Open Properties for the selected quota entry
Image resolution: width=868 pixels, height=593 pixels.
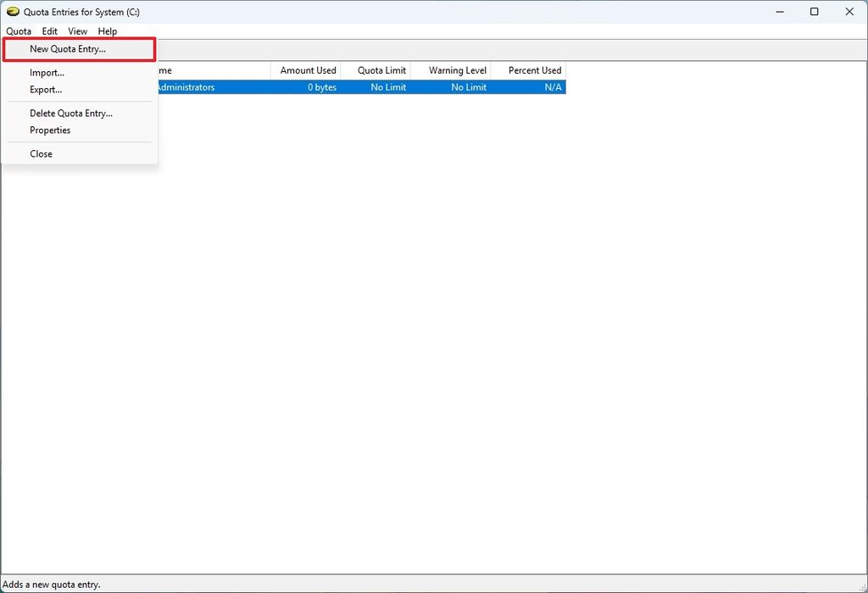(x=50, y=130)
